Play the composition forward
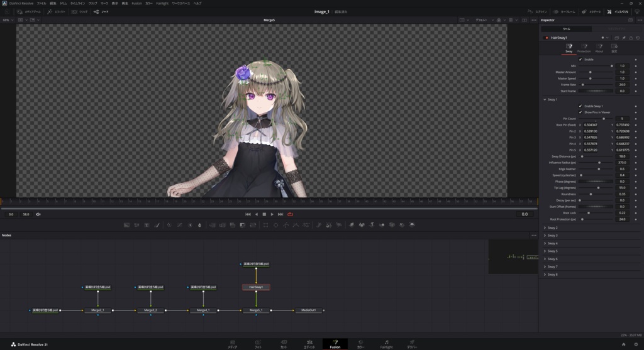 (x=272, y=214)
